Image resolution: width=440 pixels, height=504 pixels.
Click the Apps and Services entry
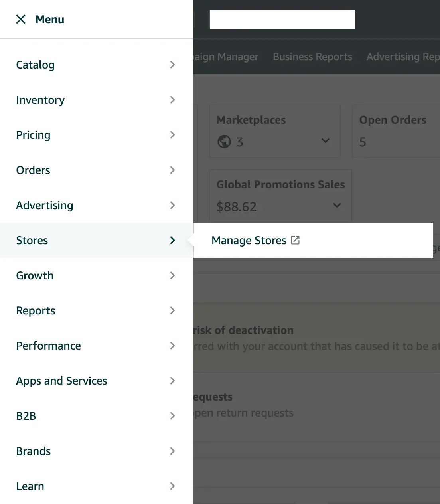point(61,381)
